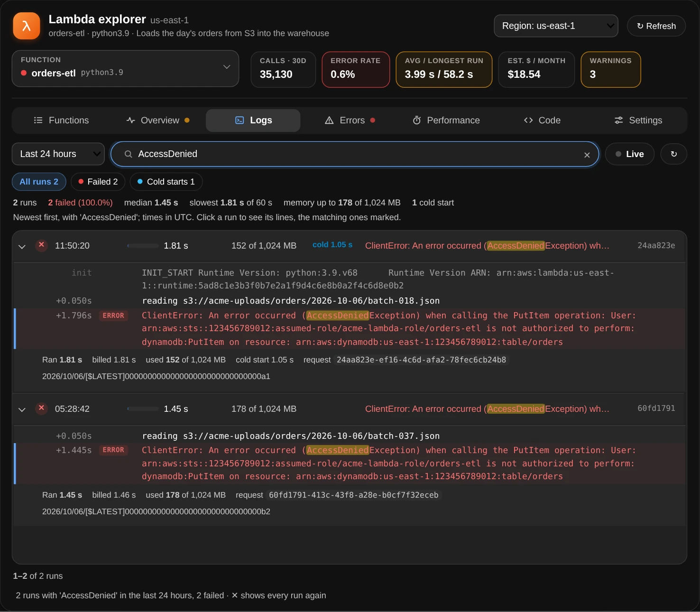Click run ID 24aa823e

656,246
